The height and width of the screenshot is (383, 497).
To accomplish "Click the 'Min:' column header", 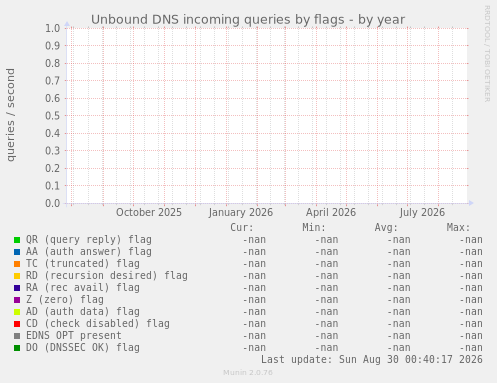I will point(314,228).
